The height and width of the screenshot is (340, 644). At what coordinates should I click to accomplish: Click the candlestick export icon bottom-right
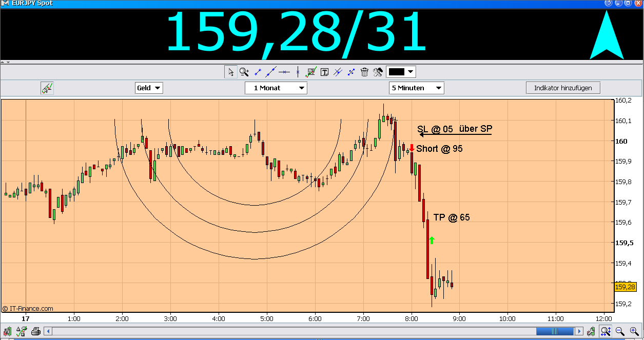coord(592,331)
